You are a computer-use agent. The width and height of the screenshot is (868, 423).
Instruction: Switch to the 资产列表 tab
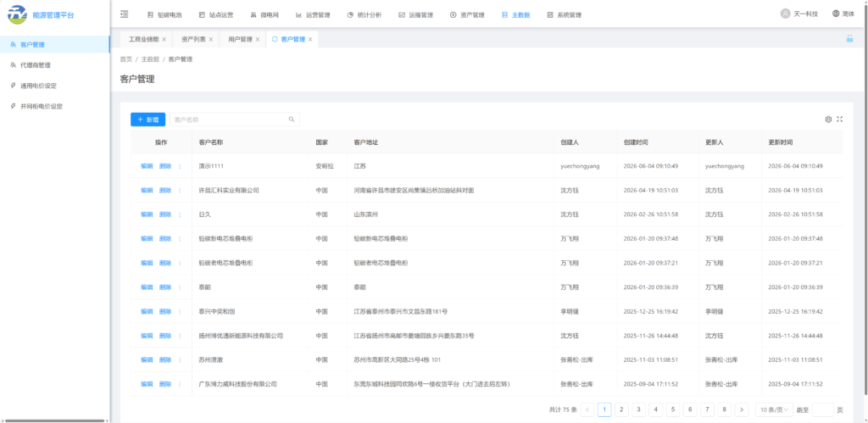coord(194,39)
